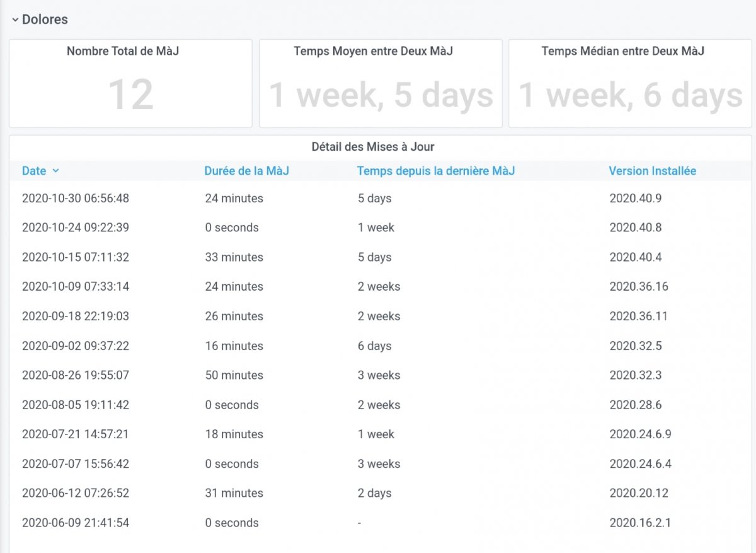The width and height of the screenshot is (756, 553).
Task: Select date cell 2020-08-05 19:11:42
Action: tap(76, 405)
